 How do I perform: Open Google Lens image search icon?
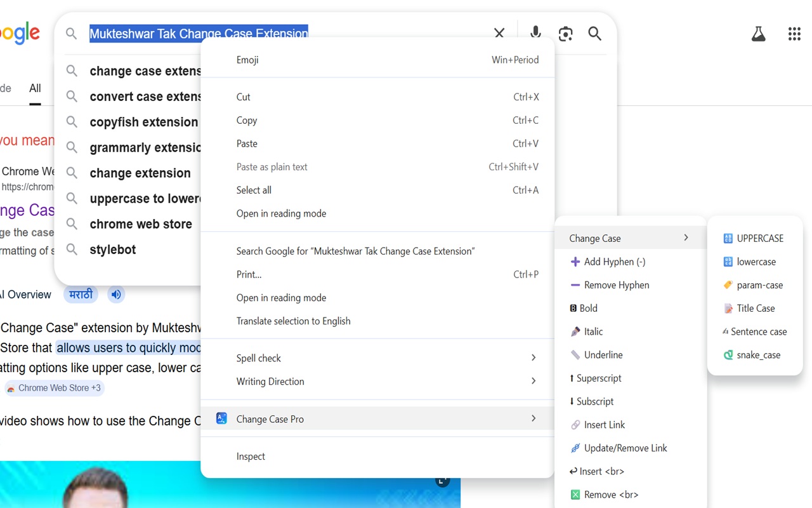pyautogui.click(x=565, y=33)
